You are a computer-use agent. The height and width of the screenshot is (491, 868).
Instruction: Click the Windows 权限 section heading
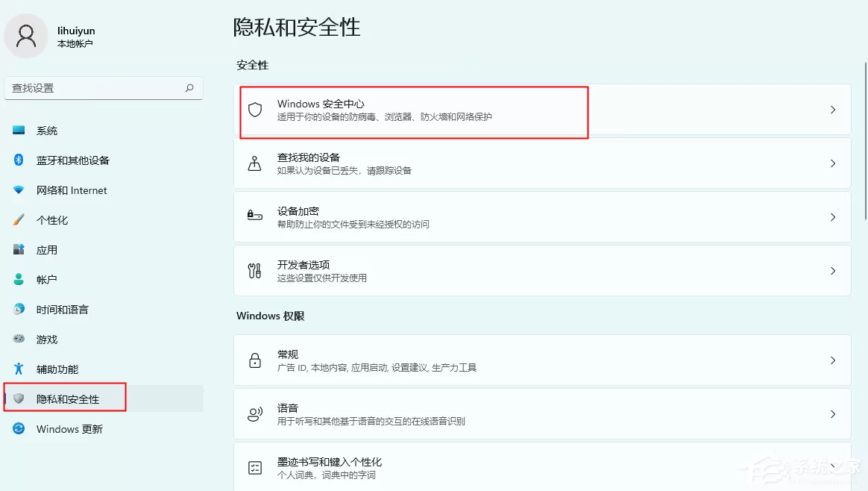tap(270, 316)
